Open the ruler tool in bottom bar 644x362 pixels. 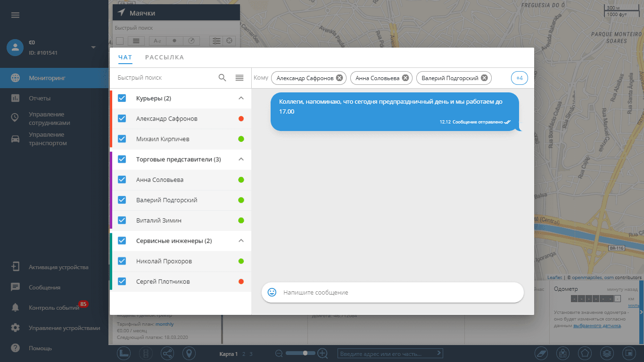coord(124,353)
